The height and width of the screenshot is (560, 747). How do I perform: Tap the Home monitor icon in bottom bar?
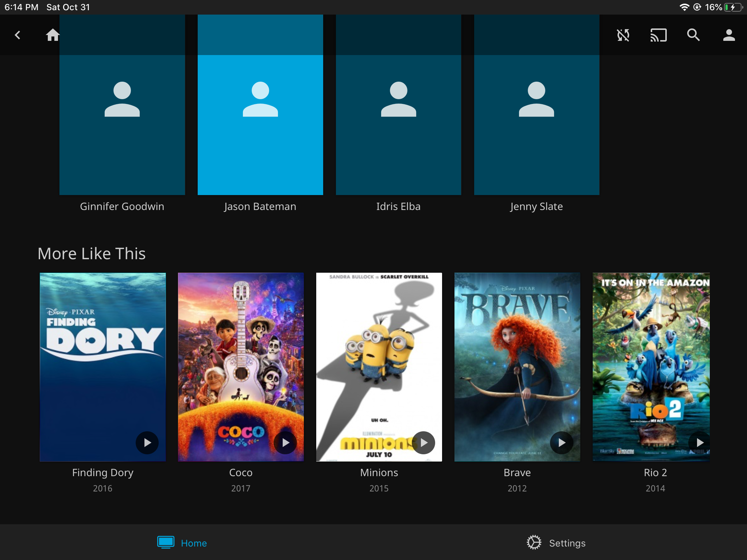(166, 542)
